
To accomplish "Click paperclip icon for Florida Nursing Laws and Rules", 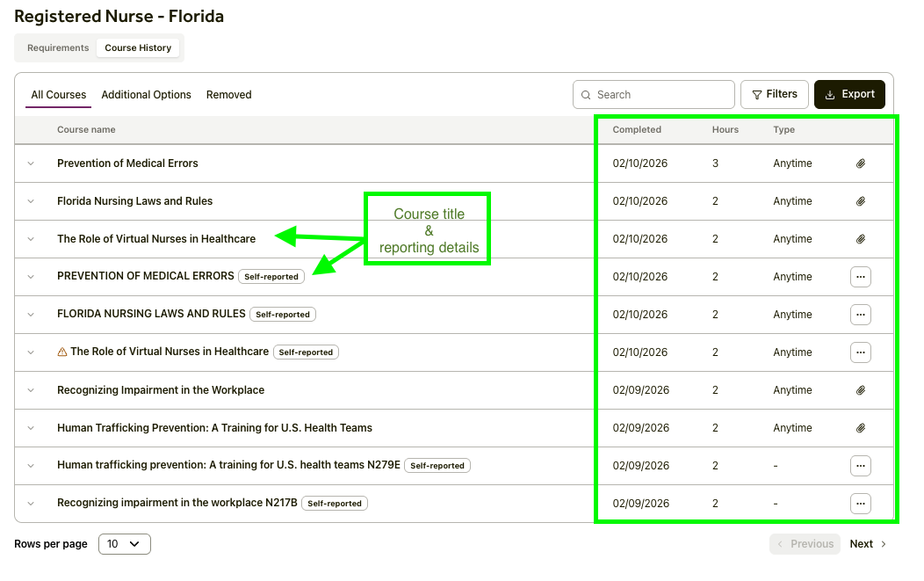I will 861,201.
